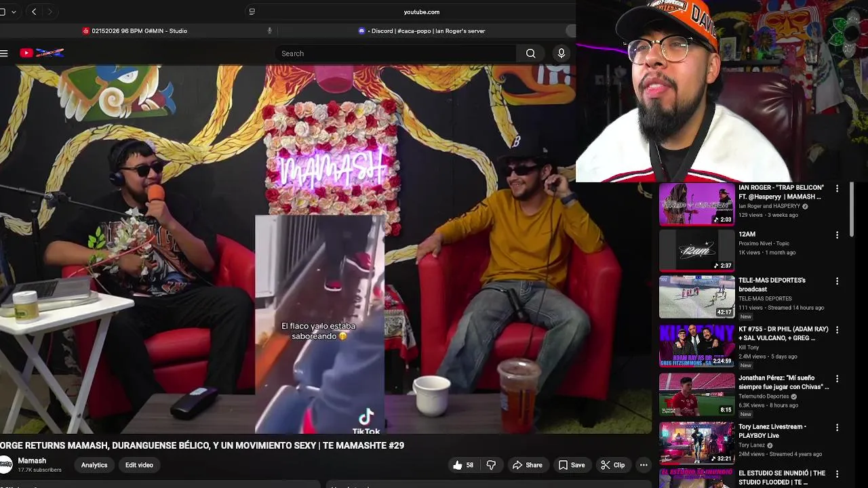Click the 12AM video title
Viewport: 868px width, 488px height.
point(747,235)
